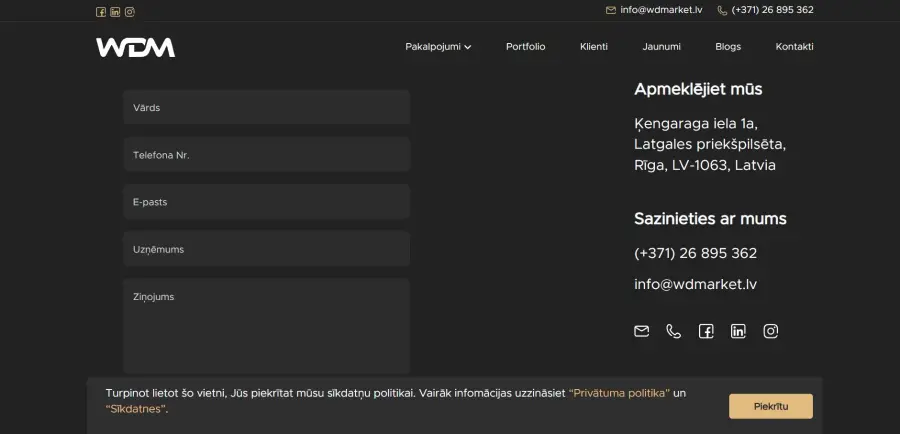Click the phone icon below contact details
Viewport: 900px width, 434px height.
(673, 331)
